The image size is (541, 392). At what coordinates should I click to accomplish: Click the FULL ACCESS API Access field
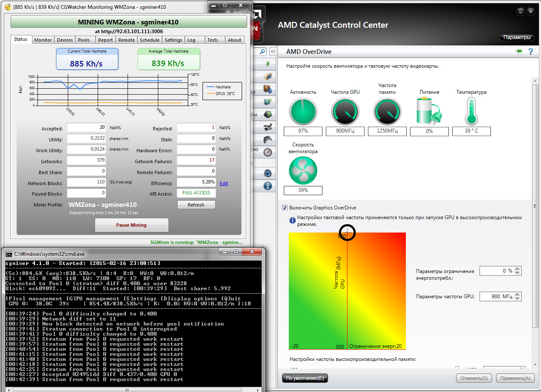click(197, 193)
